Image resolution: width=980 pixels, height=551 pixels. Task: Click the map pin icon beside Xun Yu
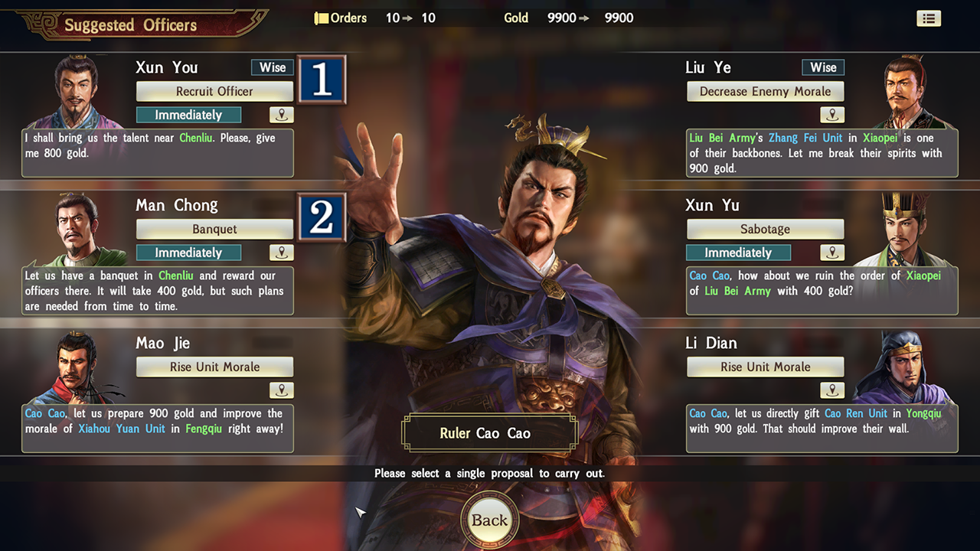pyautogui.click(x=831, y=253)
